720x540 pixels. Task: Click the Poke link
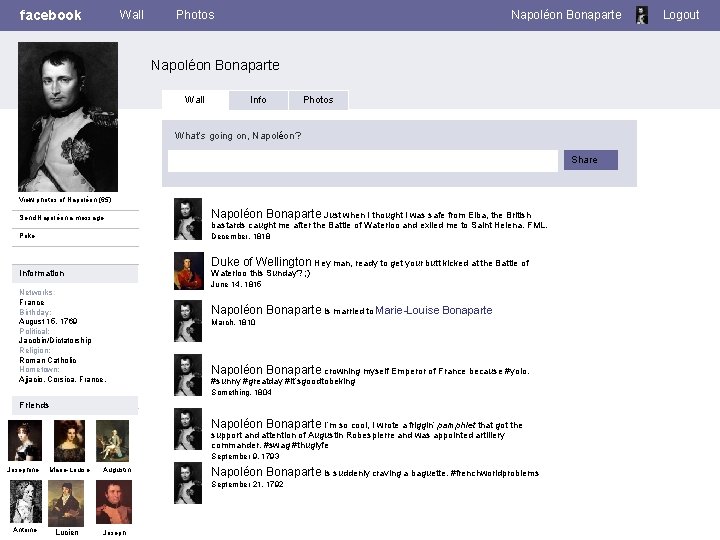(x=27, y=236)
